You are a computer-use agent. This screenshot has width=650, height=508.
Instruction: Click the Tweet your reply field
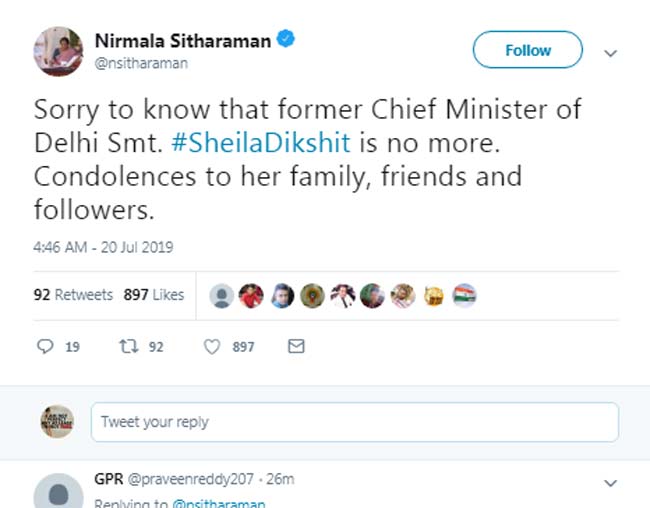click(354, 422)
